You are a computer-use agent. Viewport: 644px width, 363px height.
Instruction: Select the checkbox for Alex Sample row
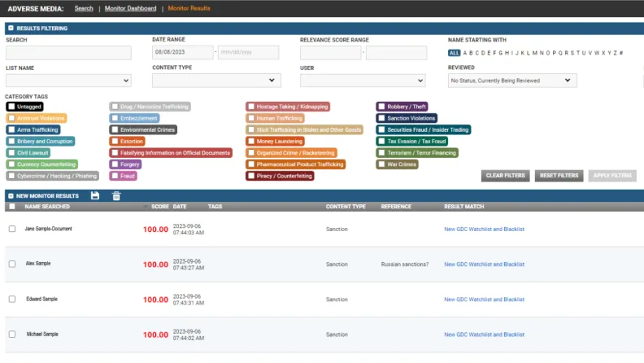click(x=11, y=264)
